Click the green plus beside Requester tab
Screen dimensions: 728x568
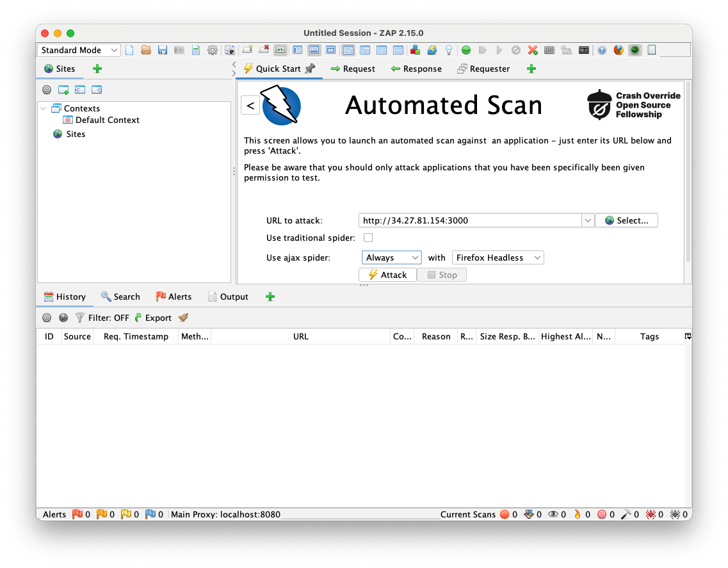click(x=531, y=69)
